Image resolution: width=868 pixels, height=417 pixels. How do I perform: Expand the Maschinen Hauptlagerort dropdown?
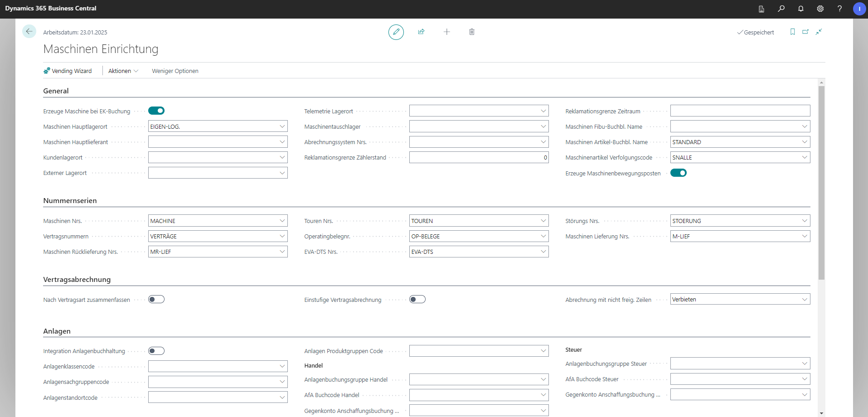click(282, 126)
